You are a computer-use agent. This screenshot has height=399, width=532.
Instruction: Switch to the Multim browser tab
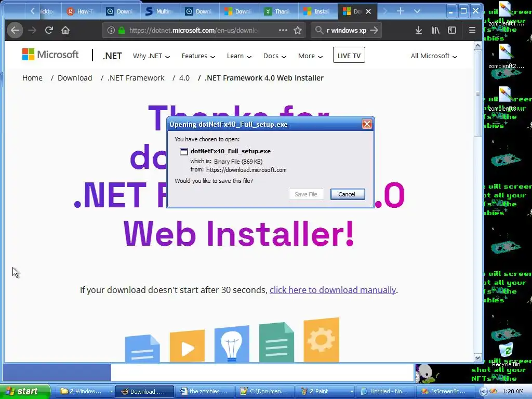click(x=160, y=11)
